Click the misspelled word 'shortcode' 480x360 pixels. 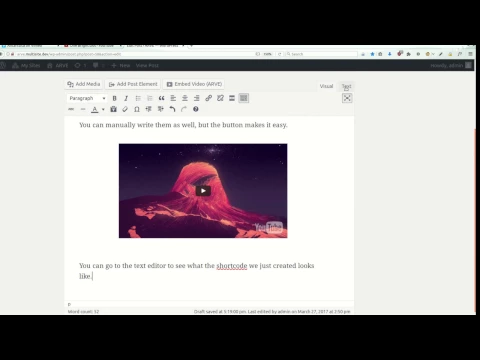(232, 266)
